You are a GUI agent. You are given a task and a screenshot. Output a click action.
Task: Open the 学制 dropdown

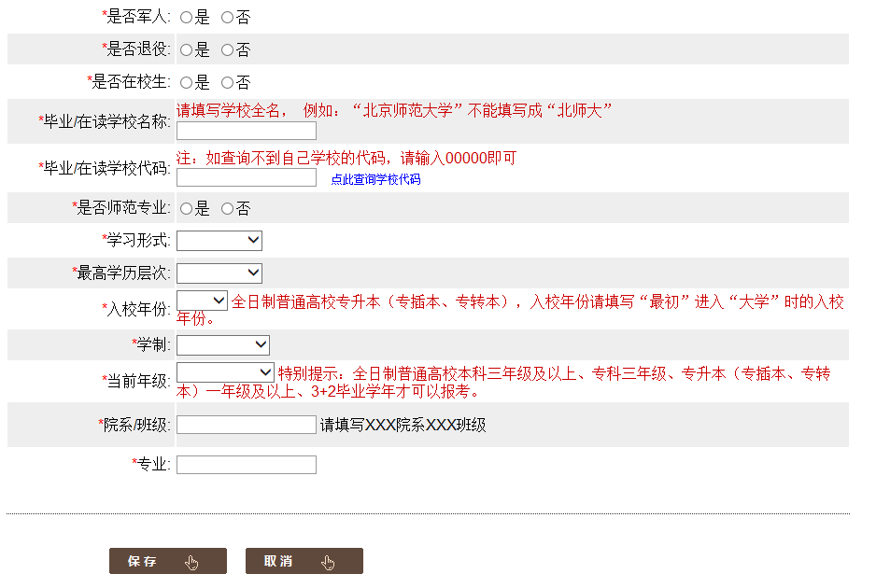click(222, 344)
